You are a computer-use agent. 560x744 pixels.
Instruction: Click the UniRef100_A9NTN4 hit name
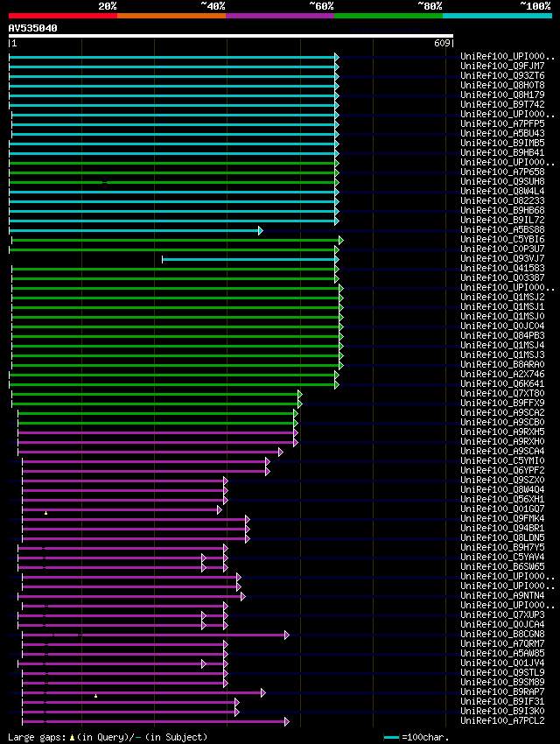pos(502,595)
